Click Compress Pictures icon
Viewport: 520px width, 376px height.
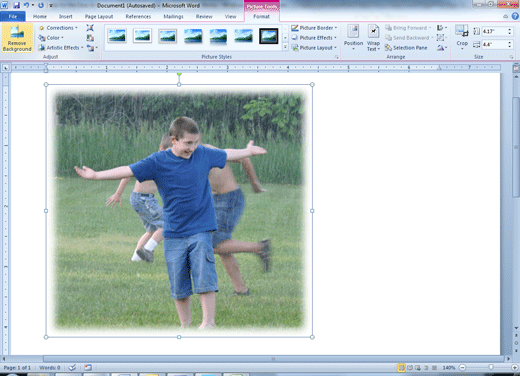[x=90, y=28]
